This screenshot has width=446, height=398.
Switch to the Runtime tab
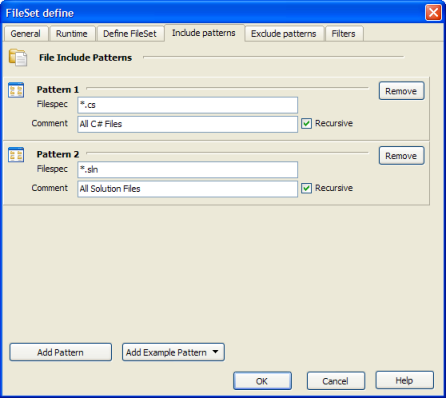(72, 34)
